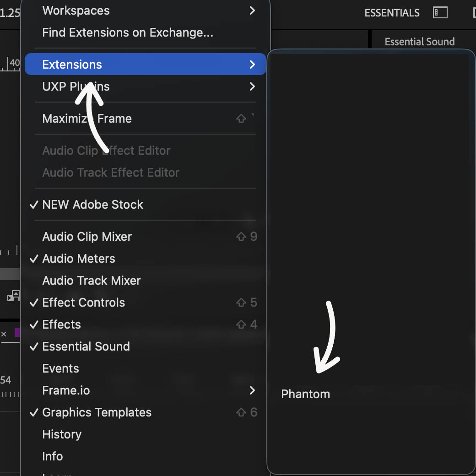
Task: Disable the Effect Controls panel checkmark
Action: 83,302
